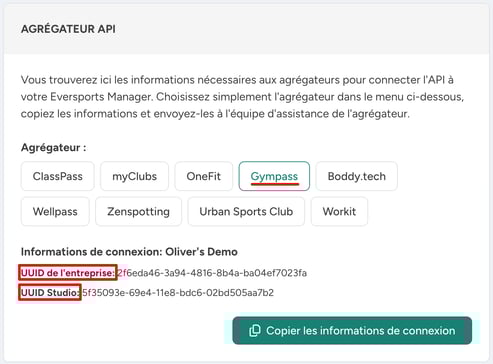This screenshot has height=364, width=493.
Task: Click the copy icon in the button
Action: click(255, 331)
